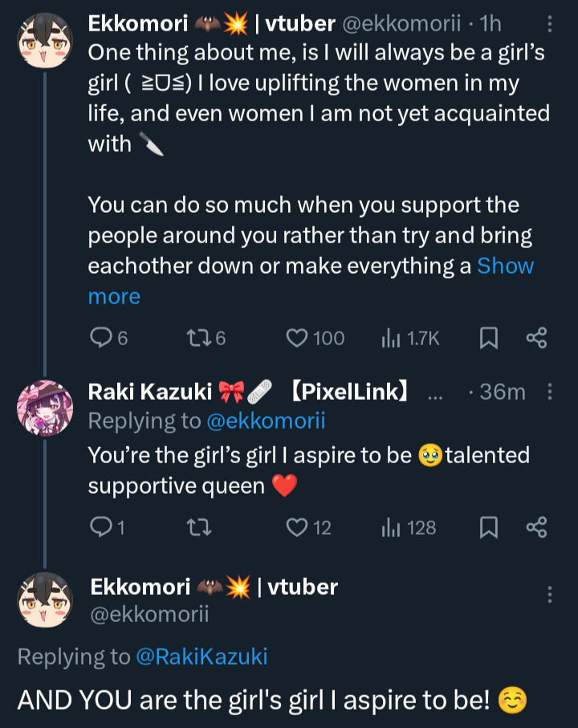The height and width of the screenshot is (728, 578).
Task: Open the @ekkomorii replying-to link
Action: point(266,421)
